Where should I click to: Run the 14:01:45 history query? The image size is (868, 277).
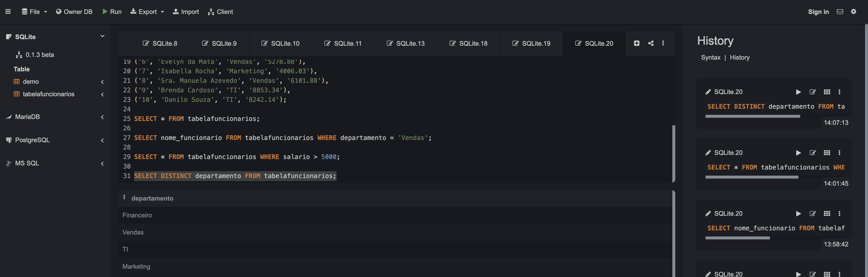click(798, 153)
